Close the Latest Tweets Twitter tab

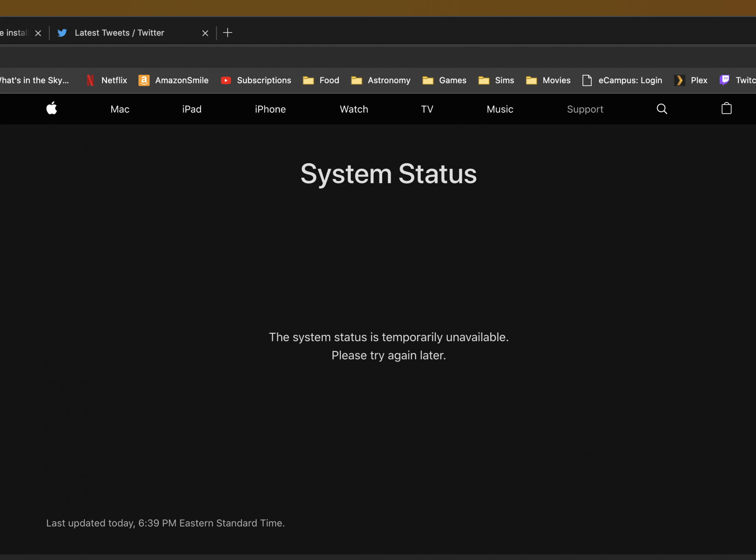point(205,33)
